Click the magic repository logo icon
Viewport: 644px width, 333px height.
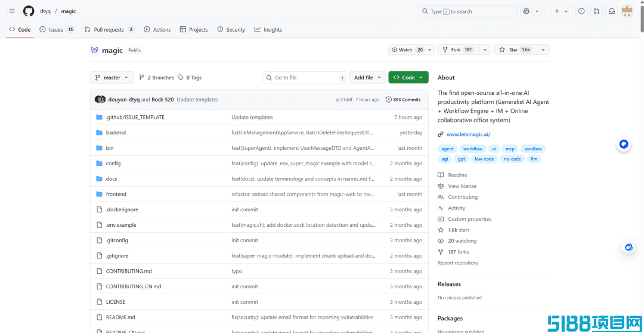94,50
